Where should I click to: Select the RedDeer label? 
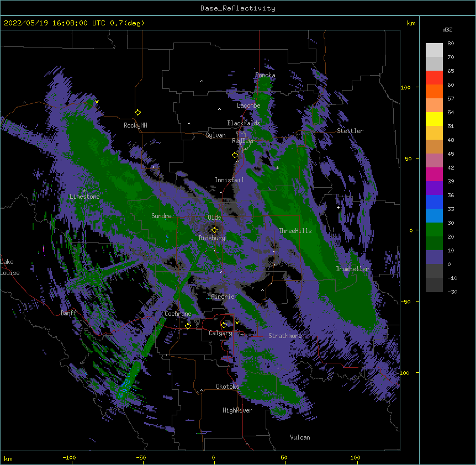[244, 141]
